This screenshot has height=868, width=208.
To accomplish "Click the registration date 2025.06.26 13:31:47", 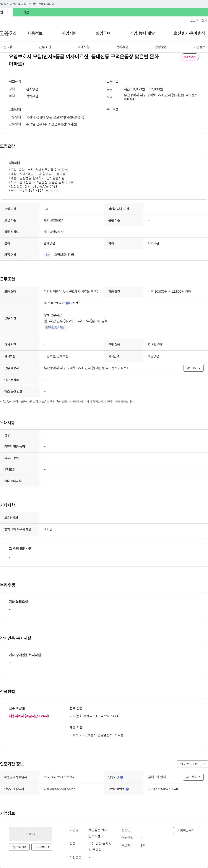I will point(59,777).
